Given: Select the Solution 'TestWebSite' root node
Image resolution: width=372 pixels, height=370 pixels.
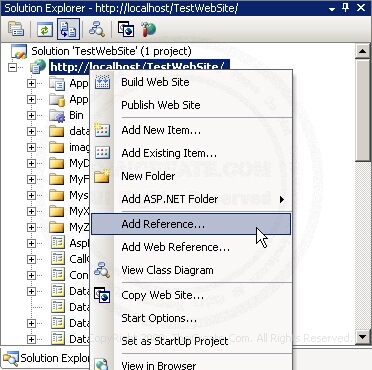Looking at the screenshot, I should point(111,51).
